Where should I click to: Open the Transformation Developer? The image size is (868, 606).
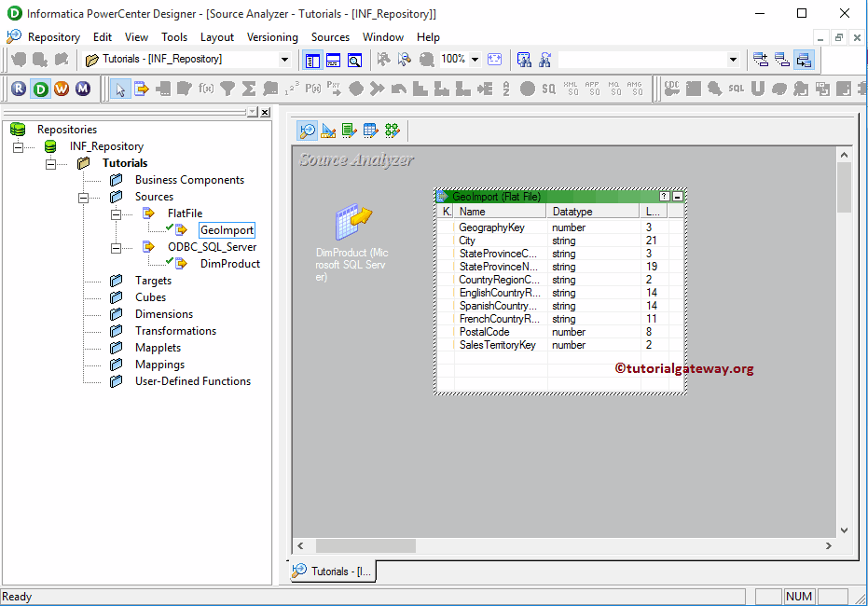point(350,131)
